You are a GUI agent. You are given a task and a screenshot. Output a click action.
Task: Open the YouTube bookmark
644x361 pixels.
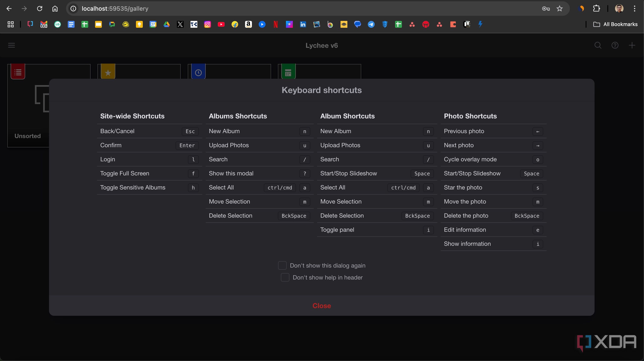[221, 24]
